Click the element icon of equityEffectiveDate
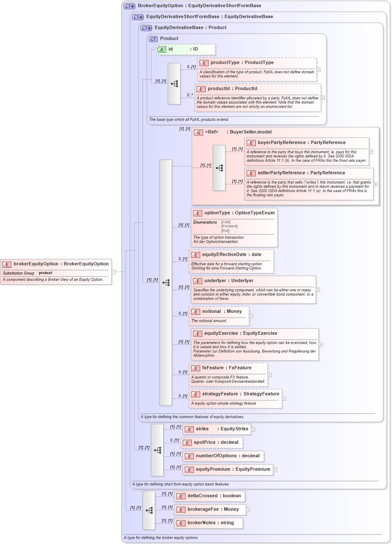Screen dimensions: 392x544 [196, 255]
